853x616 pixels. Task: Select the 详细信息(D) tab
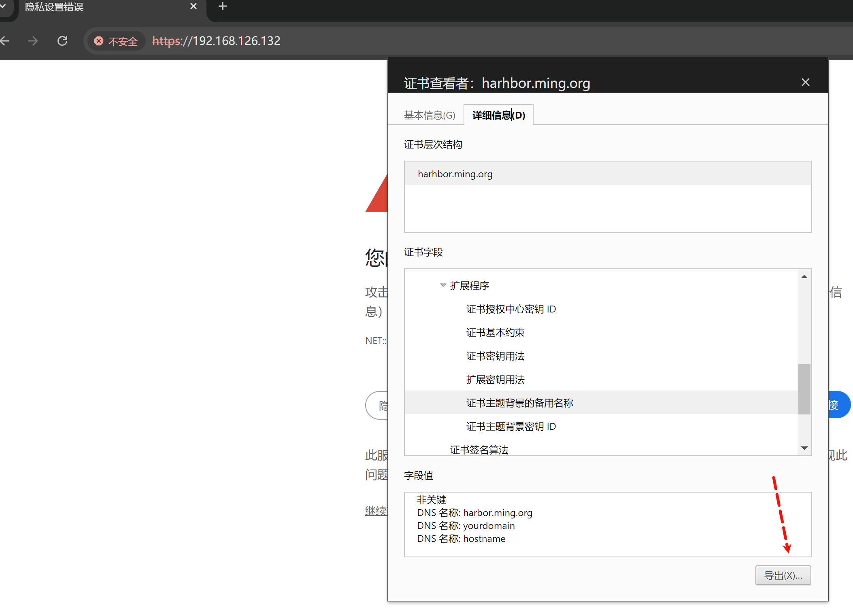click(498, 115)
